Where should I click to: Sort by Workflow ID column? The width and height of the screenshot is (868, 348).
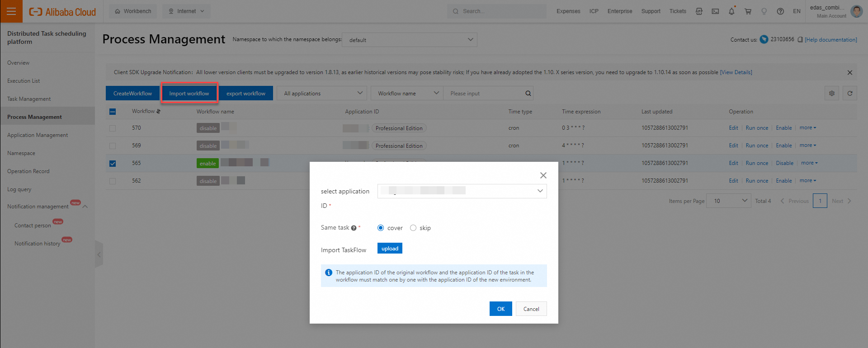tap(159, 111)
